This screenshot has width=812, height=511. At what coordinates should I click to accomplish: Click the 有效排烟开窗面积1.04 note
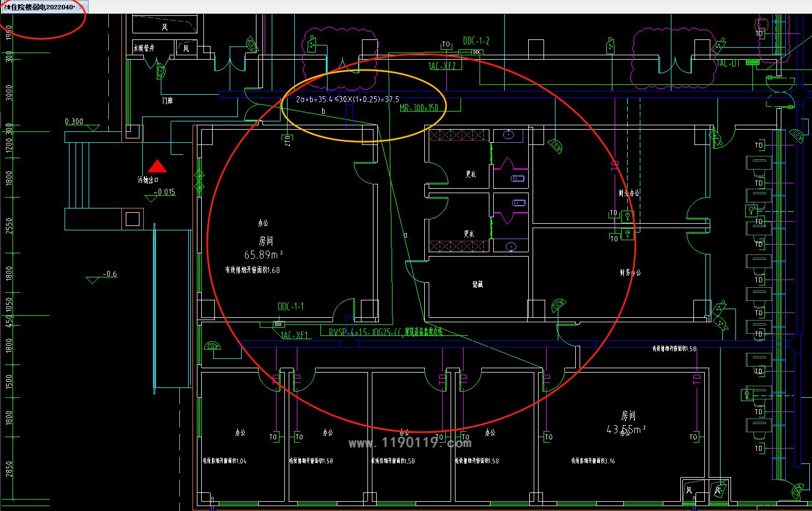[x=225, y=461]
